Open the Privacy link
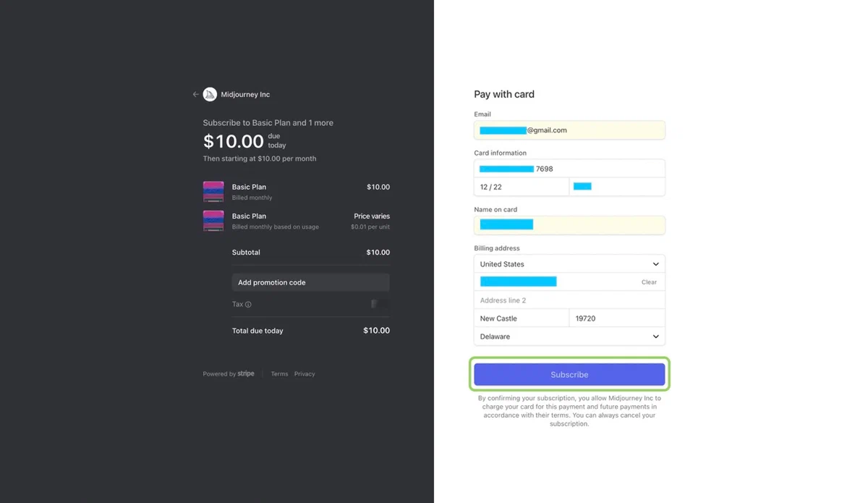Screen dimensions: 868x503 (x=305, y=373)
